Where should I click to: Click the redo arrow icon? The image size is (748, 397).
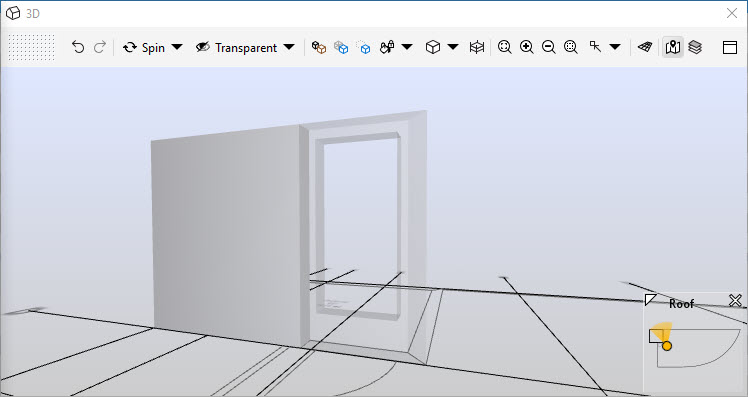[100, 47]
